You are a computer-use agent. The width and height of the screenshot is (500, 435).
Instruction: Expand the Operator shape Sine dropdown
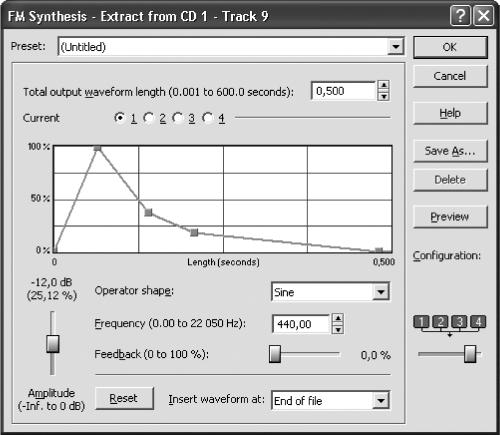(380, 292)
